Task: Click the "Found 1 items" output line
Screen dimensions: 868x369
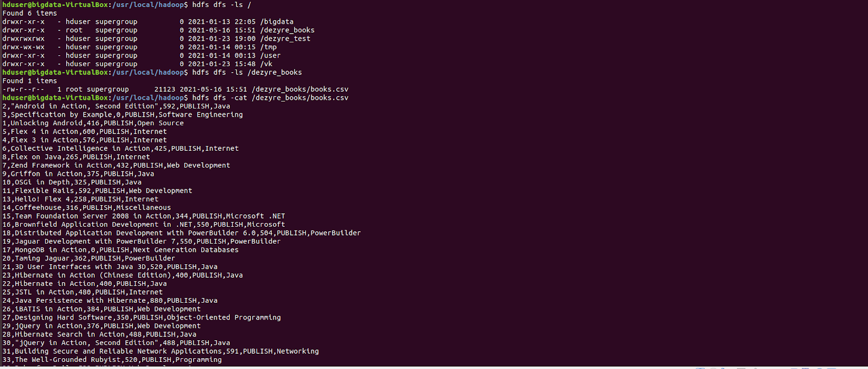Action: (29, 81)
